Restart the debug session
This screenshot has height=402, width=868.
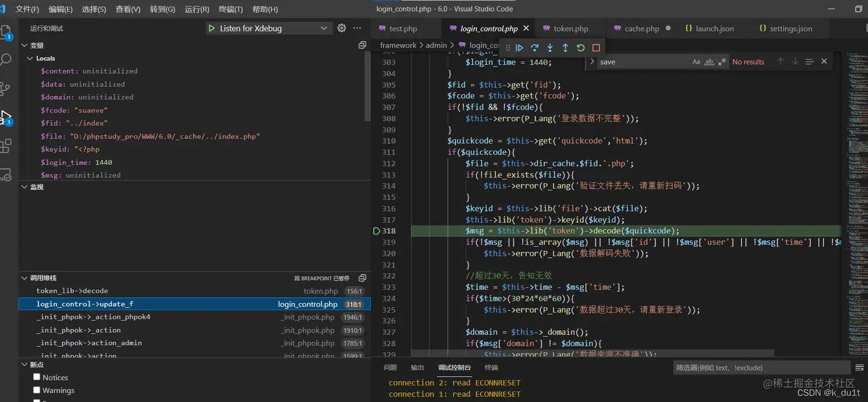tap(580, 48)
